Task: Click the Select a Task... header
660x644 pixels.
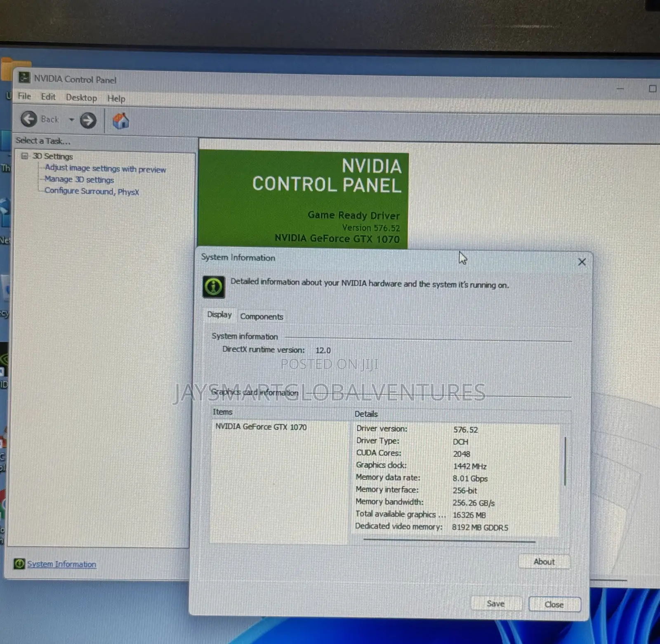Action: [43, 141]
